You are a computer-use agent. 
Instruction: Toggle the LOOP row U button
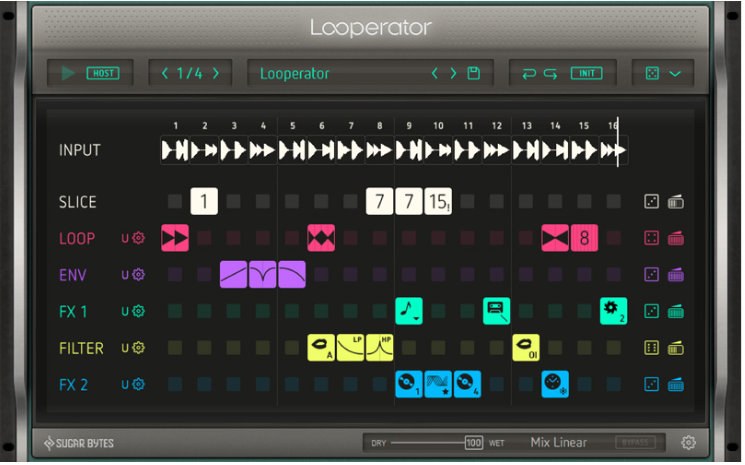125,238
